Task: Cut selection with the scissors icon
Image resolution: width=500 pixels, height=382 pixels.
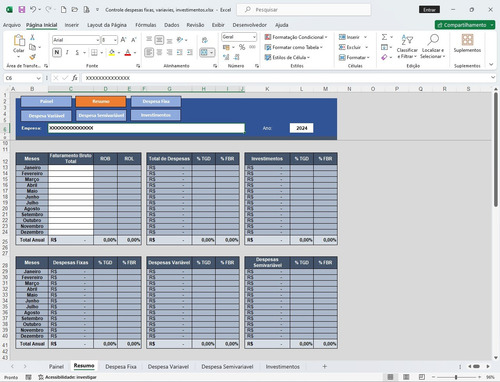Action: point(32,37)
